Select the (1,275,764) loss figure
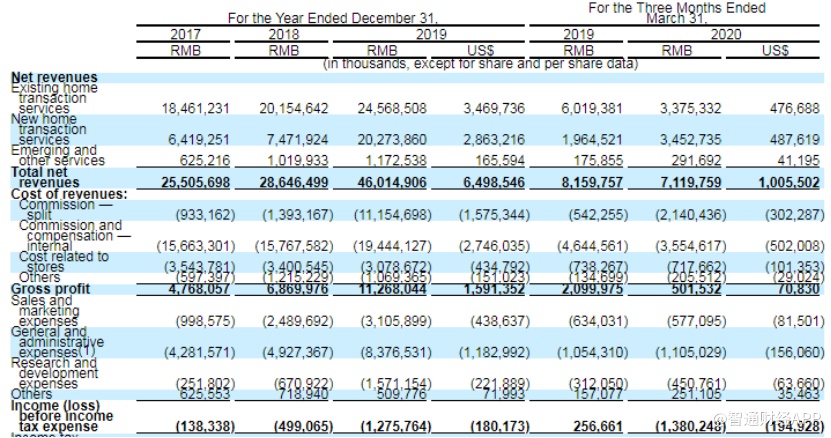The width and height of the screenshot is (831, 438). (396, 427)
